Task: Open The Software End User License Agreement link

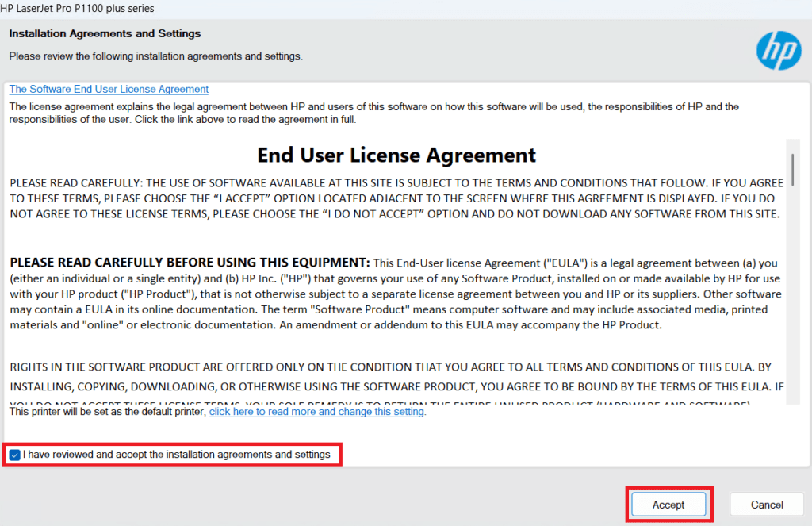Action: pos(108,89)
